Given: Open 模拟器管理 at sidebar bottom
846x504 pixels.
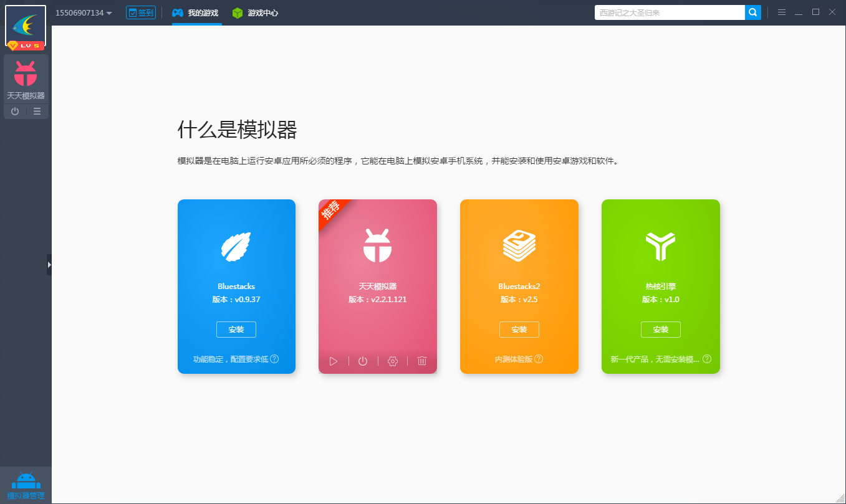Looking at the screenshot, I should (x=26, y=485).
